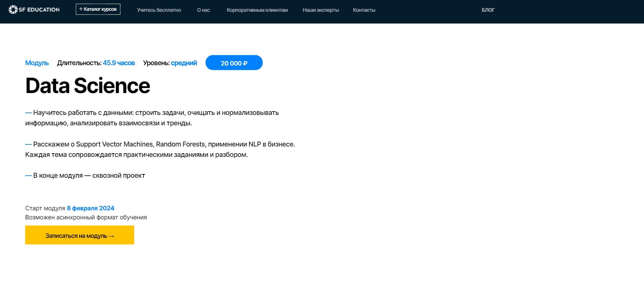Click the paragraph starting with Научитесь работать

pos(152,118)
